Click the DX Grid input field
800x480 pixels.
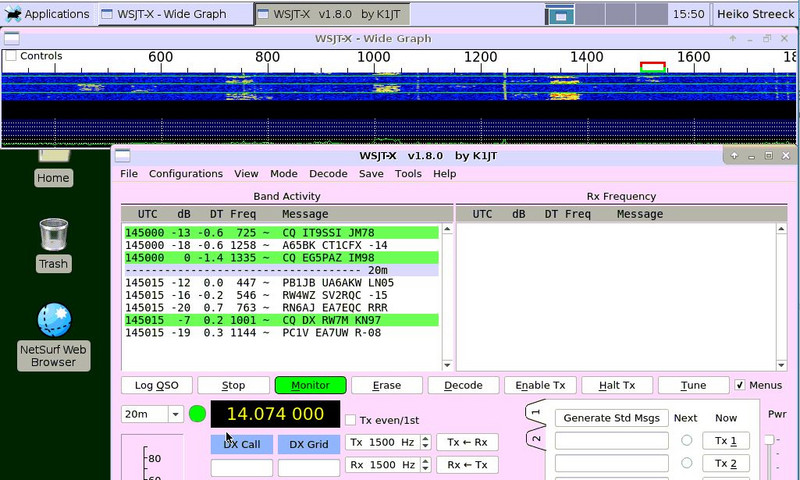coord(309,468)
